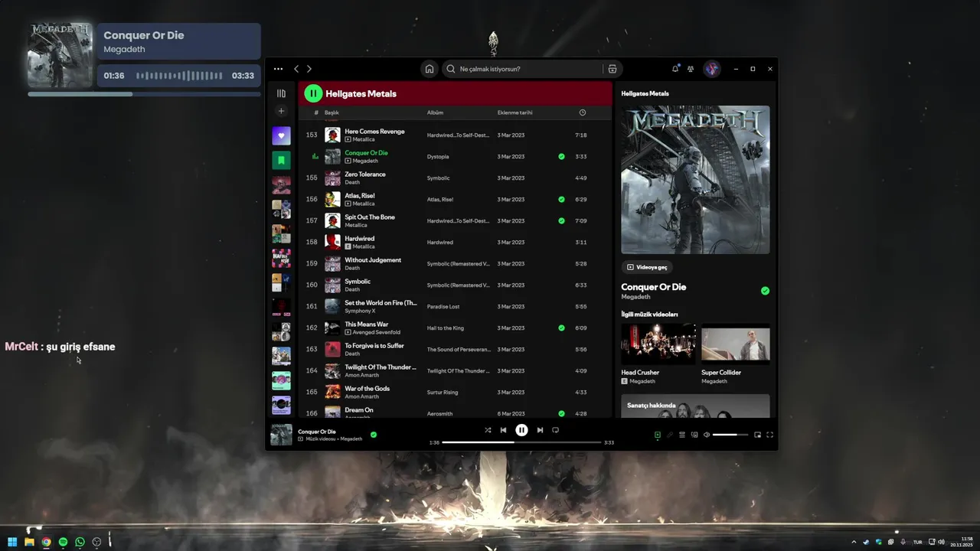Enter full screen mode
980x551 pixels.
769,435
